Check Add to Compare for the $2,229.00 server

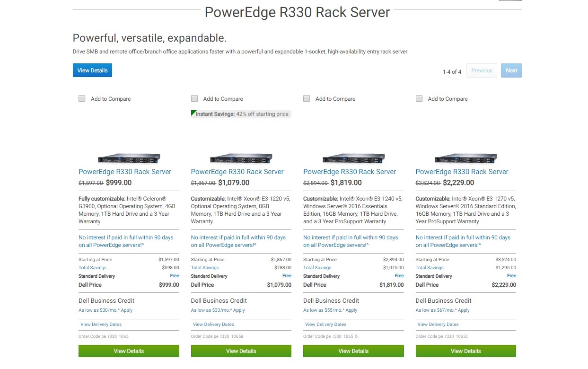pyautogui.click(x=419, y=98)
